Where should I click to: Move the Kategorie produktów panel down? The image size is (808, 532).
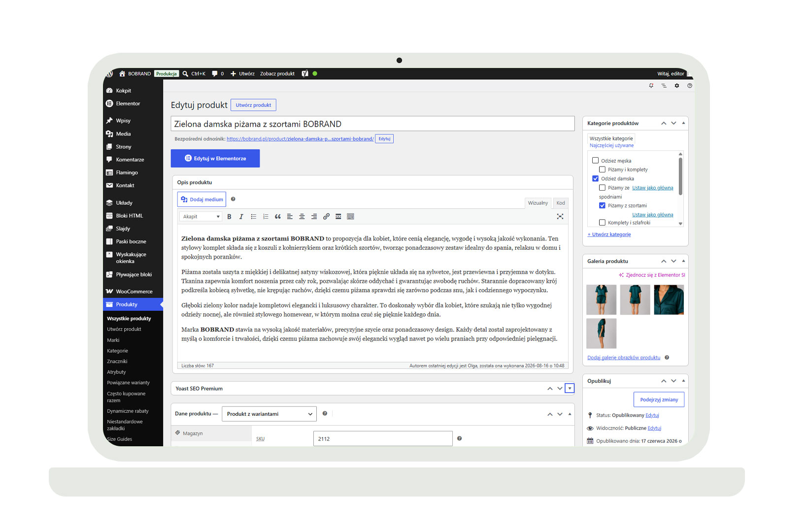click(x=673, y=123)
